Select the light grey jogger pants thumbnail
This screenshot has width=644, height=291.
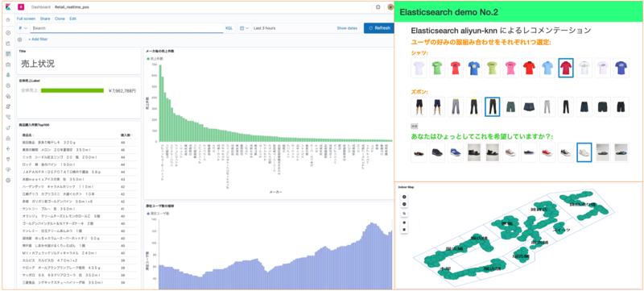[x=547, y=107]
